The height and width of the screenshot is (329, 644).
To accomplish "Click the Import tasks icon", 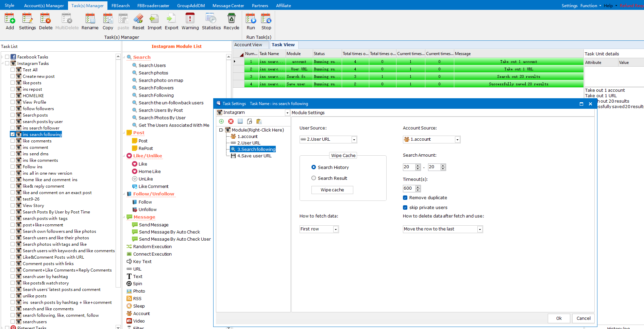I will point(154,21).
